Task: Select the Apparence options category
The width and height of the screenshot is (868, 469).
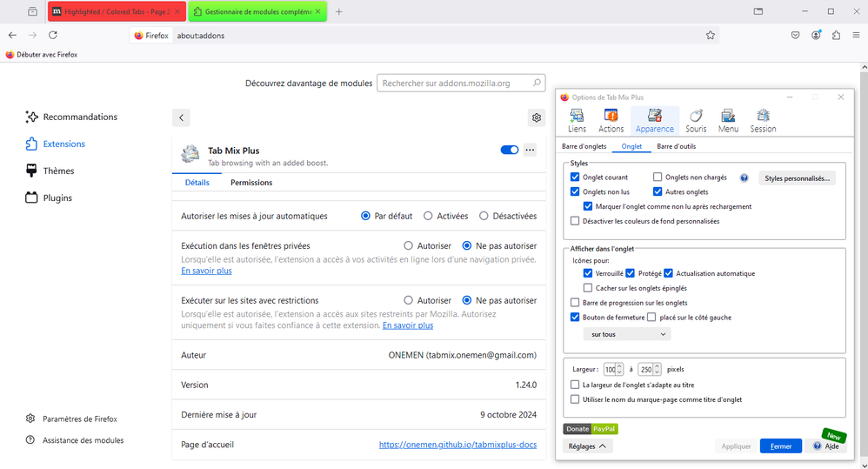Action: coord(654,120)
